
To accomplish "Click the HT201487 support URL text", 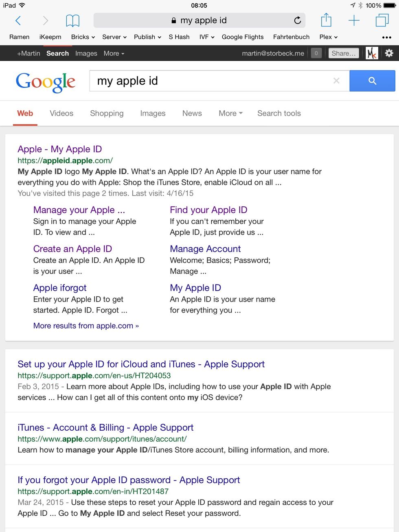I will (x=93, y=491).
